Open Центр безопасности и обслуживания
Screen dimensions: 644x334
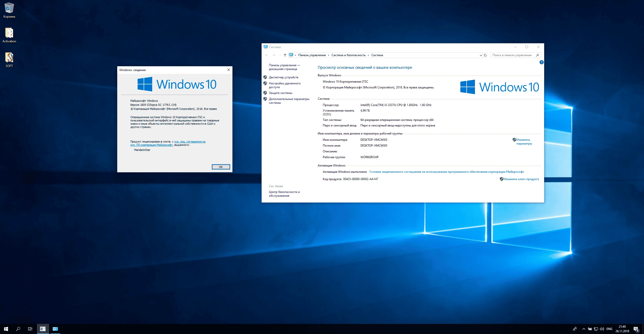coord(284,194)
